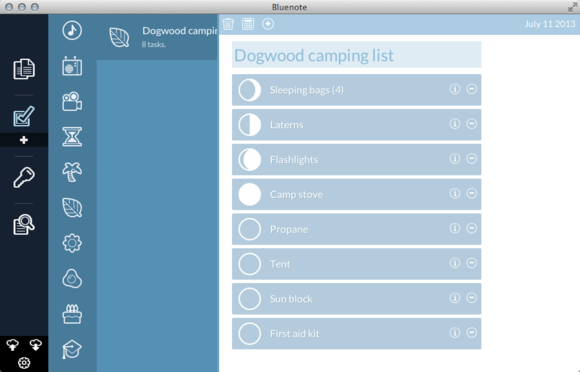Select the hourglass category icon
580x372 pixels.
72,137
